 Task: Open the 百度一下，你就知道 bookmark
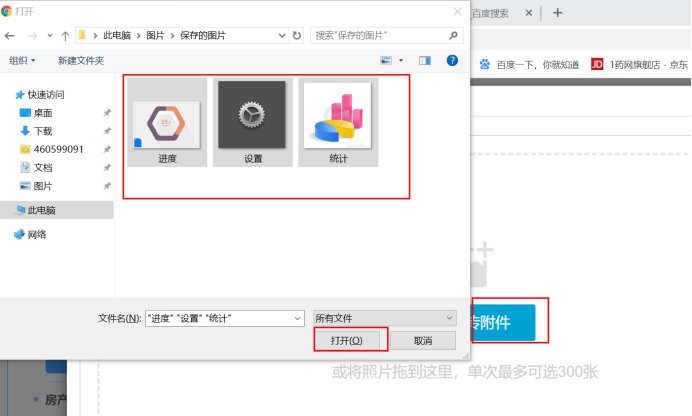coord(530,65)
